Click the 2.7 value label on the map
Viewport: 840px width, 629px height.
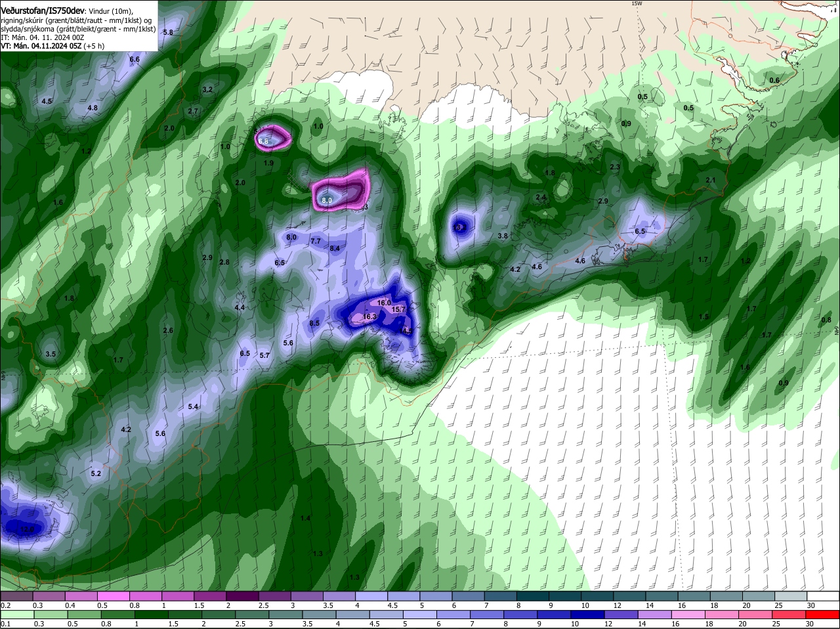[193, 111]
